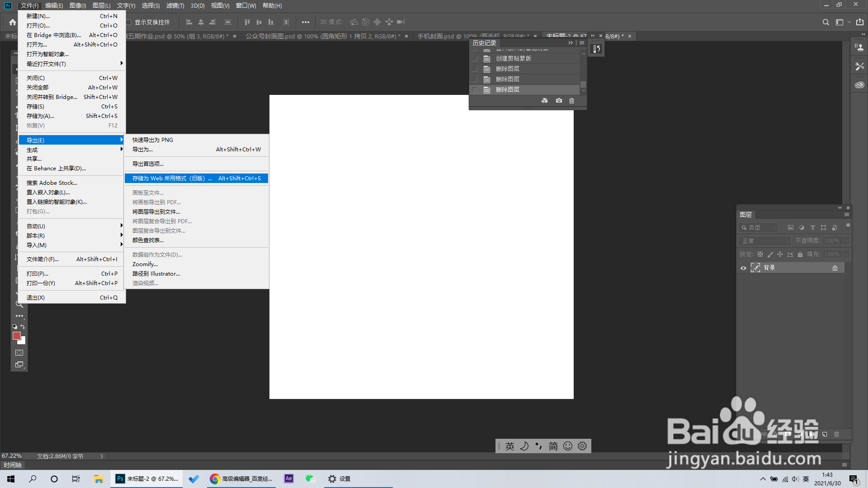The height and width of the screenshot is (488, 868).
Task: Click the text layer filter icon in Layers panel
Action: tap(812, 228)
